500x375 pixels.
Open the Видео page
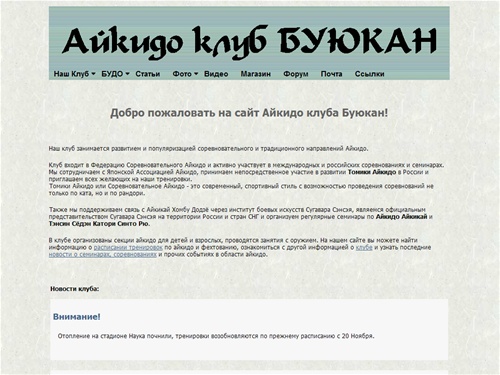[216, 74]
